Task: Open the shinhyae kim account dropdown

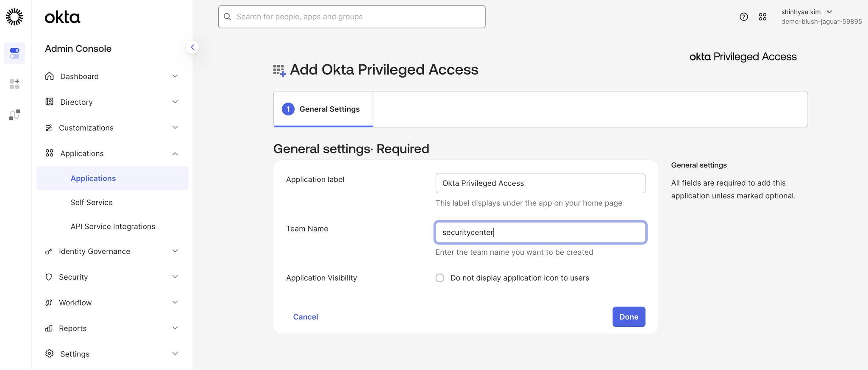Action: tap(807, 12)
